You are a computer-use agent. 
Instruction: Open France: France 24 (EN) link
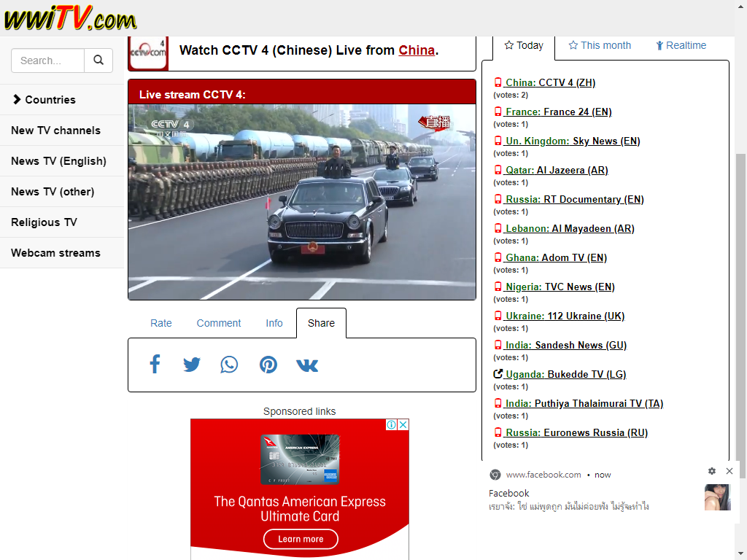pyautogui.click(x=553, y=112)
